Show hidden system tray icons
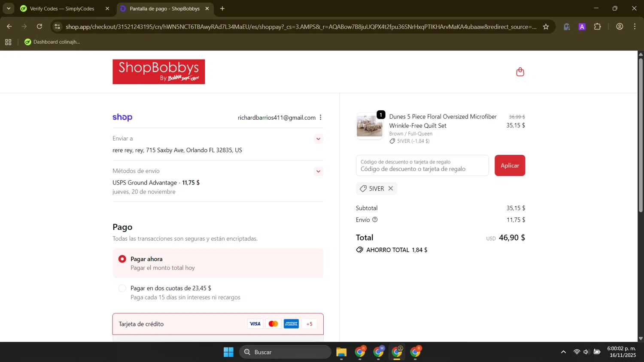The width and height of the screenshot is (644, 362). point(563,352)
